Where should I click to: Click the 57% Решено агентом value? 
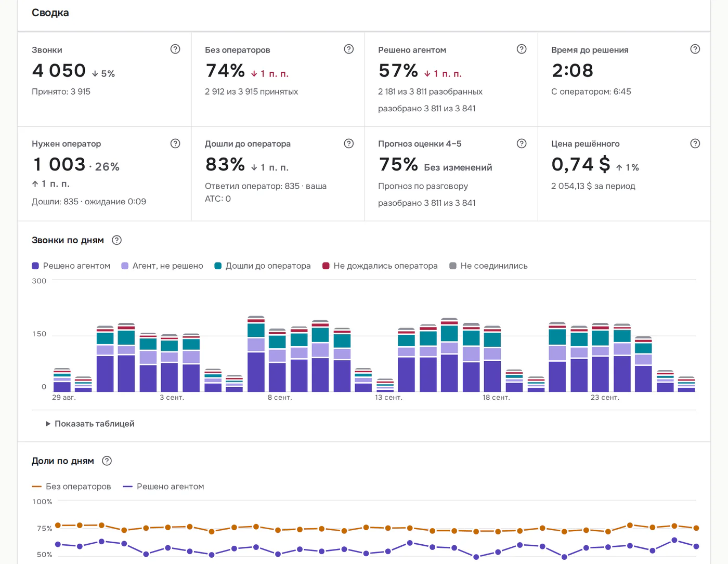398,71
